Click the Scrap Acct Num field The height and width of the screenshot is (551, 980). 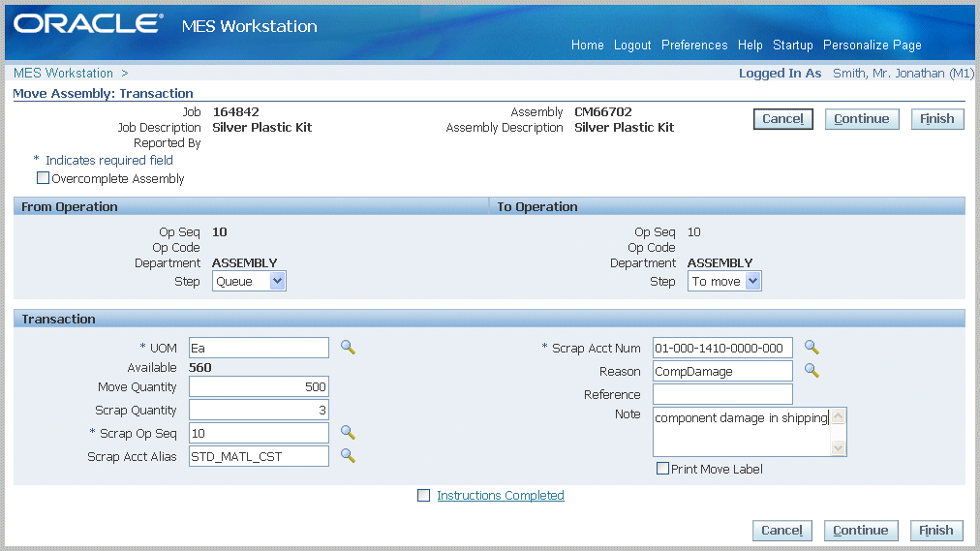coord(722,348)
